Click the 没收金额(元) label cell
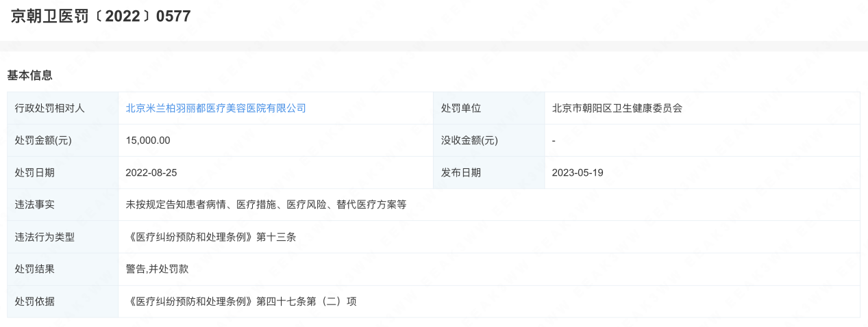The image size is (868, 327). 489,140
